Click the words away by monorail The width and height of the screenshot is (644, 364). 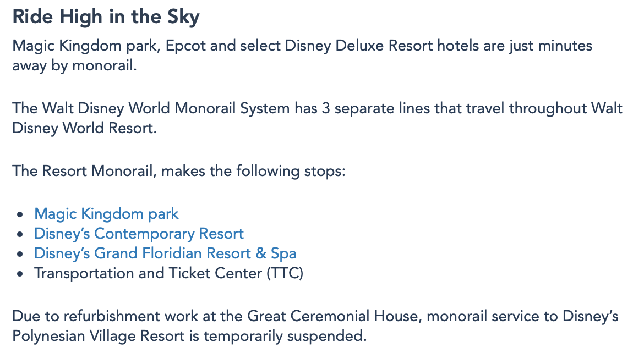[74, 65]
